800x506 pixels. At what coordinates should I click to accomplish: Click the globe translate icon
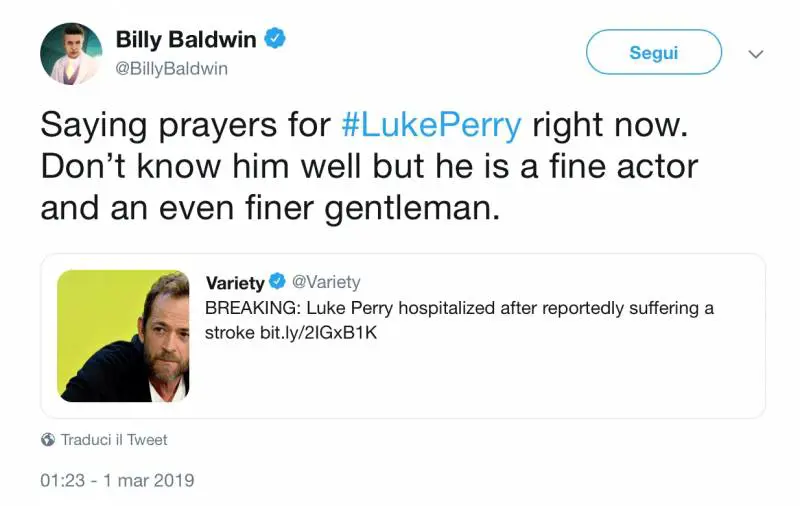coord(48,440)
